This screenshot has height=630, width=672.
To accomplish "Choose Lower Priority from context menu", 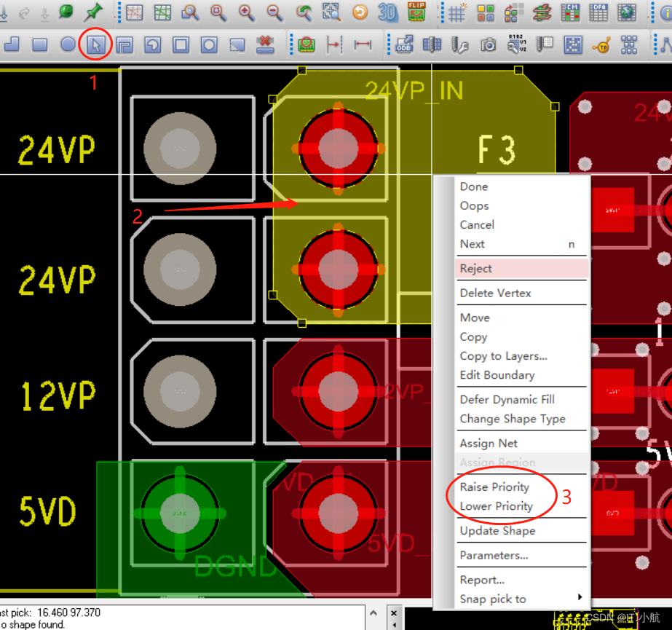I will click(496, 506).
